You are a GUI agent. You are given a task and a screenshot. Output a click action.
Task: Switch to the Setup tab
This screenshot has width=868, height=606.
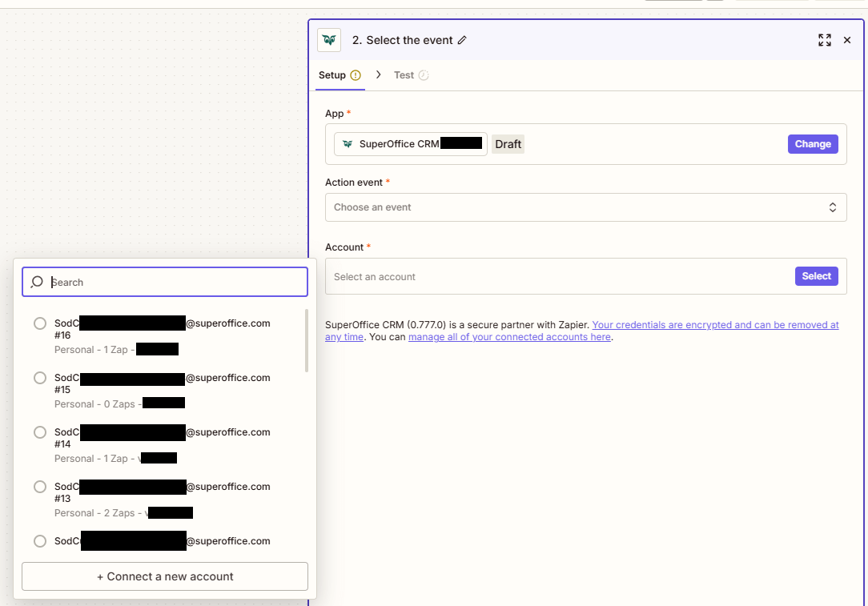(x=332, y=74)
